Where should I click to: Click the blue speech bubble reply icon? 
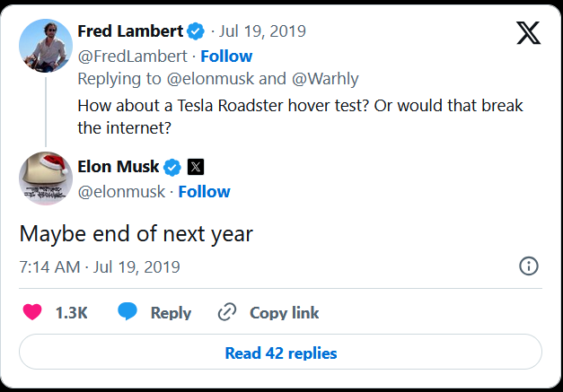coord(128,311)
